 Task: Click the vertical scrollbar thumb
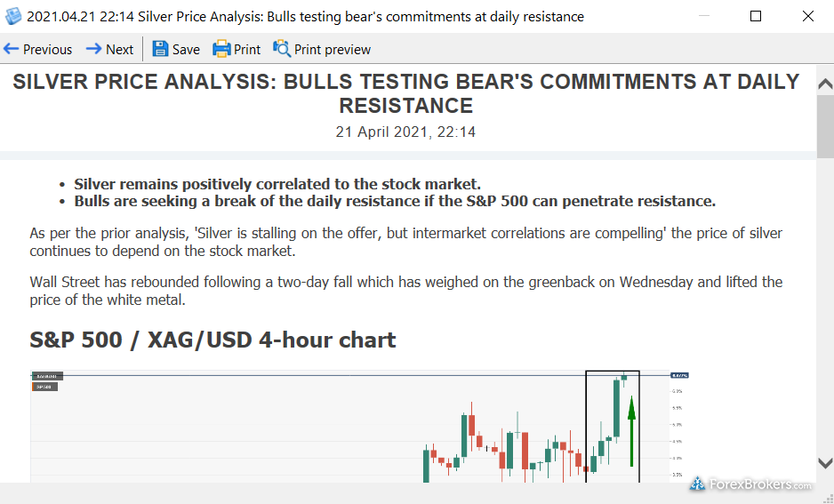coord(824,124)
